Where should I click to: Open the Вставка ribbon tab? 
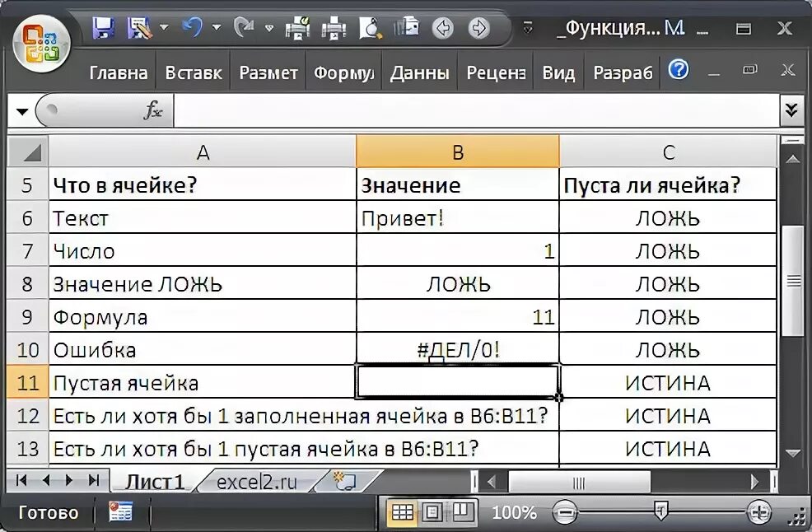click(x=194, y=73)
